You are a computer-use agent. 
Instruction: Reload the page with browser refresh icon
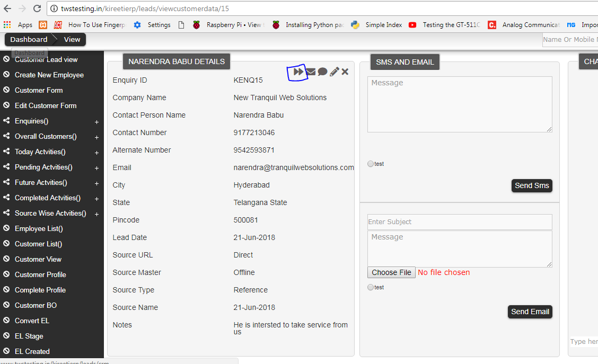[37, 8]
